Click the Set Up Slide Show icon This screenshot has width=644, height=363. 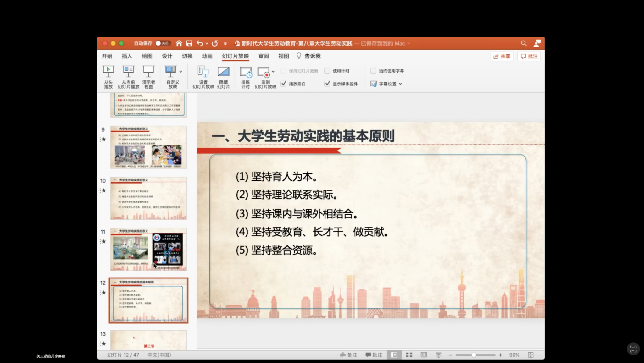point(203,72)
